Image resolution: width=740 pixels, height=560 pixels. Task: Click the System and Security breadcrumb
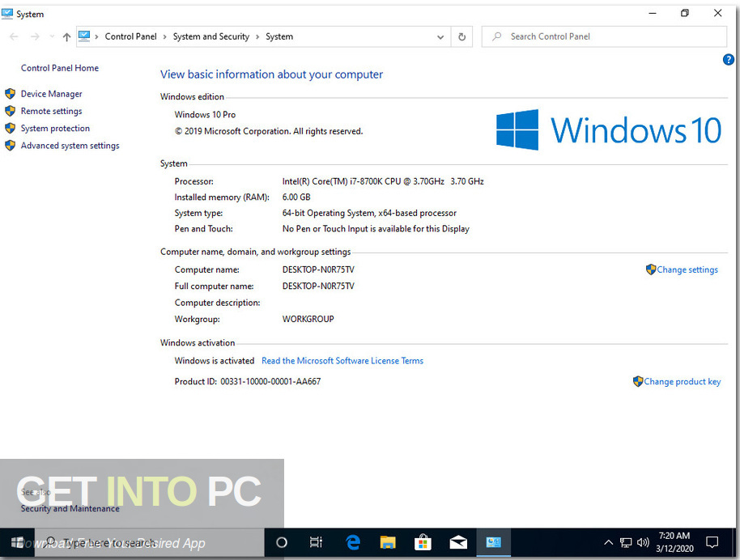[x=211, y=36]
